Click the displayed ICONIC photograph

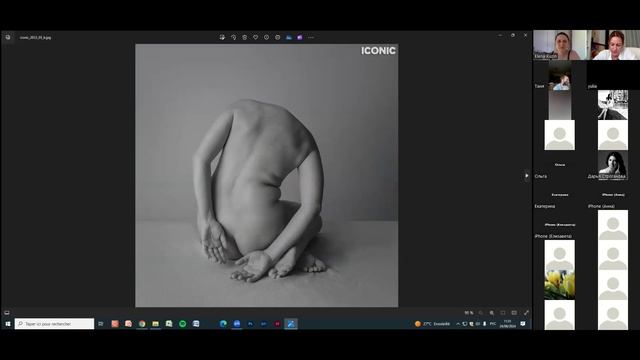point(267,176)
